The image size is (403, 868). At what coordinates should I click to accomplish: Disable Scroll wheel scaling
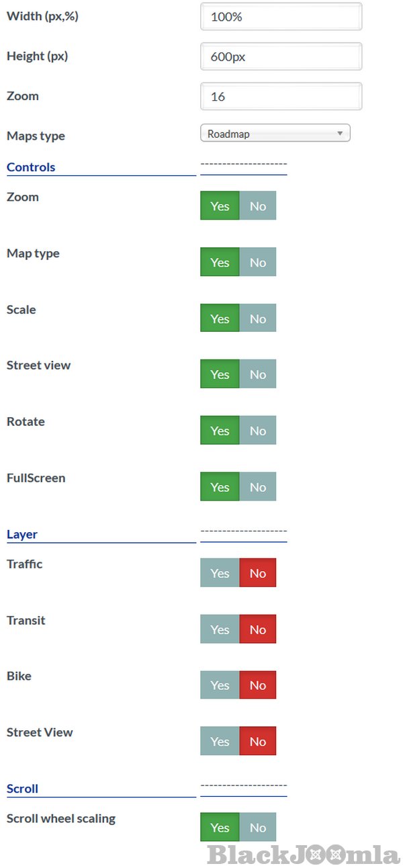pos(258,828)
